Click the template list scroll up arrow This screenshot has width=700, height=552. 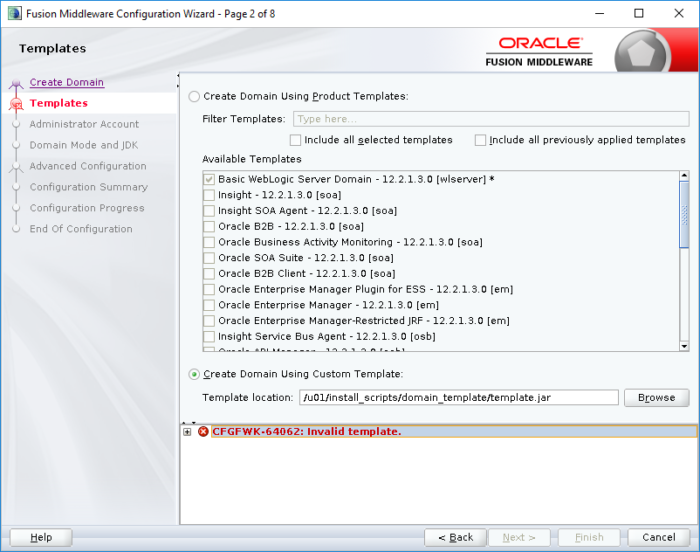(684, 176)
